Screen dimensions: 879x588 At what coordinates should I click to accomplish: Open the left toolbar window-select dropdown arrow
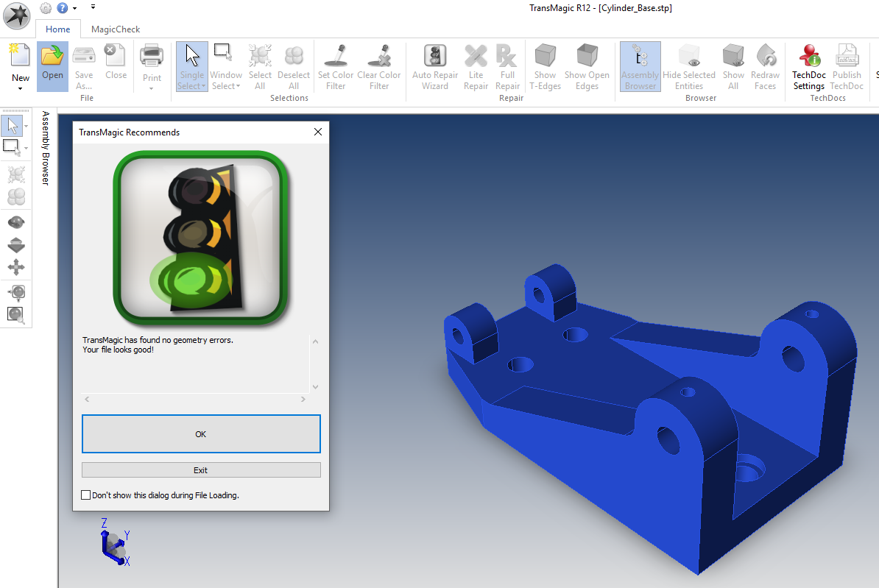pos(26,148)
